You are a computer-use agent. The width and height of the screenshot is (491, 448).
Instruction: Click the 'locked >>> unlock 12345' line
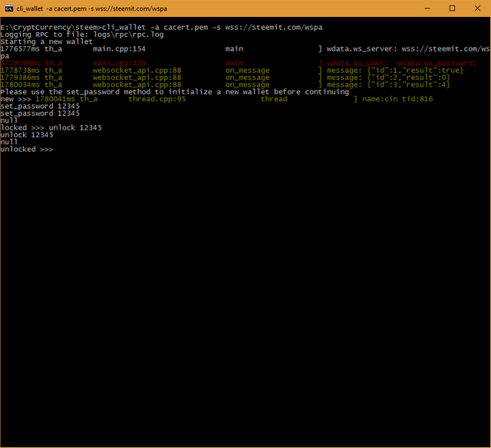click(51, 128)
